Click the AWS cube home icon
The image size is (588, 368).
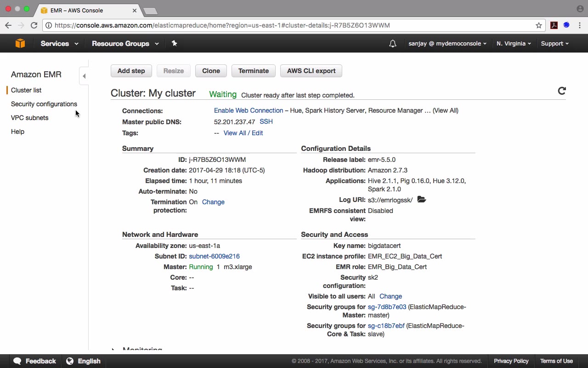[20, 43]
